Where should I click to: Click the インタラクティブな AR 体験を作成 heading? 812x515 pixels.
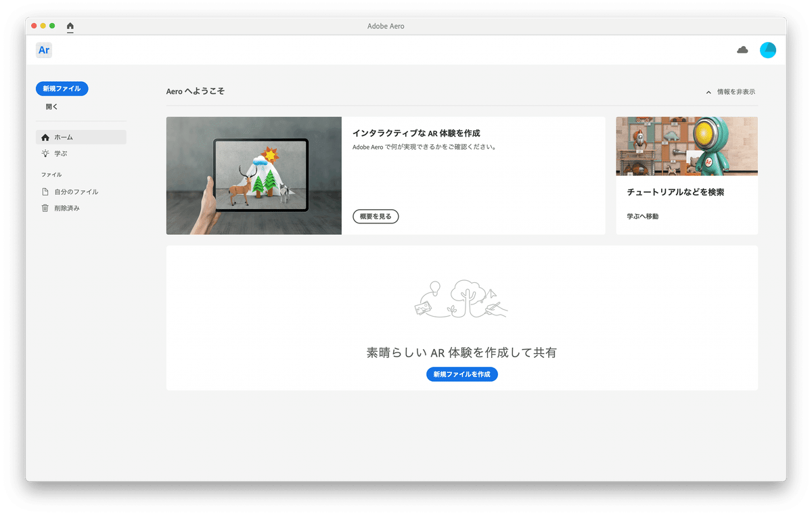[x=416, y=133]
